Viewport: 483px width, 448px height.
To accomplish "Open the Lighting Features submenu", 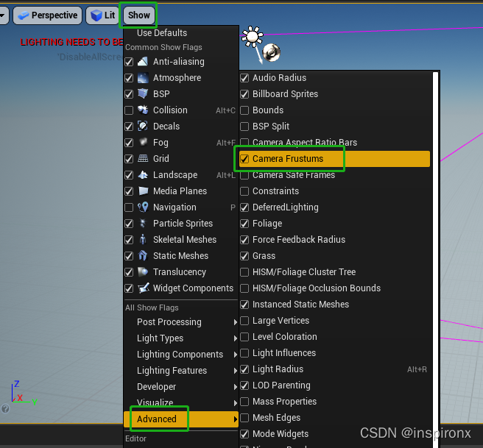I will pyautogui.click(x=181, y=371).
